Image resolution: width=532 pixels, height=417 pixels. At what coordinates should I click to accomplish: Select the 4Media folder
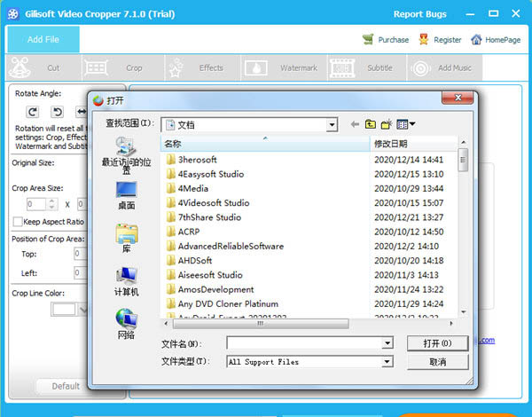point(187,188)
